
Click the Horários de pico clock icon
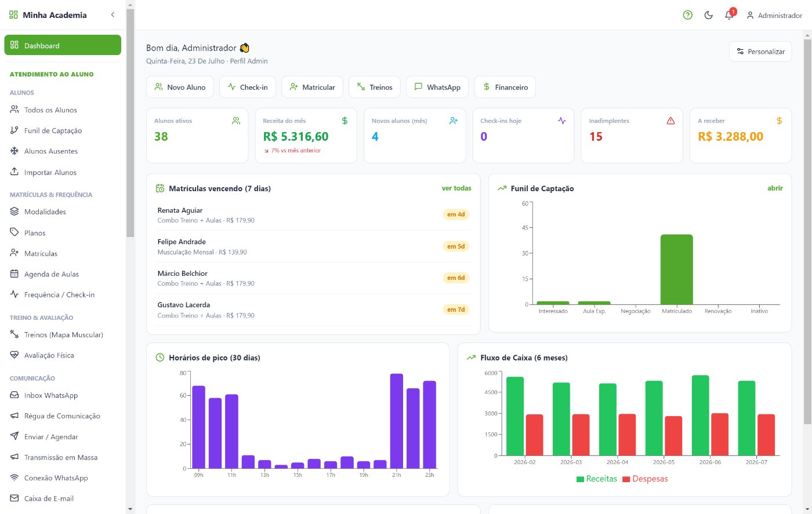coord(161,358)
